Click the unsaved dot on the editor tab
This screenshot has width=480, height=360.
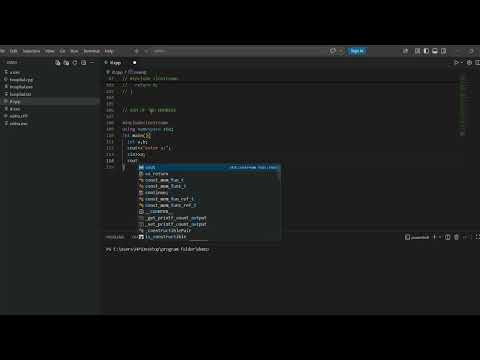(134, 63)
